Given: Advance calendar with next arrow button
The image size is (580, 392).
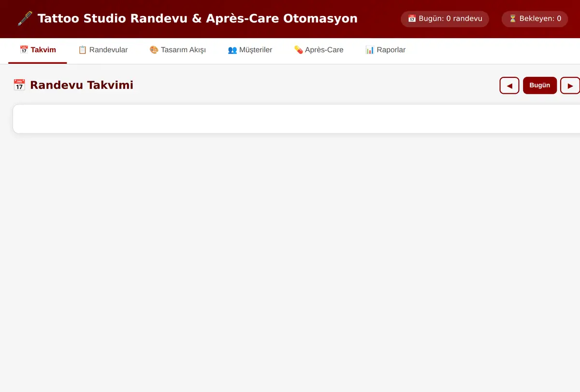Looking at the screenshot, I should (570, 86).
